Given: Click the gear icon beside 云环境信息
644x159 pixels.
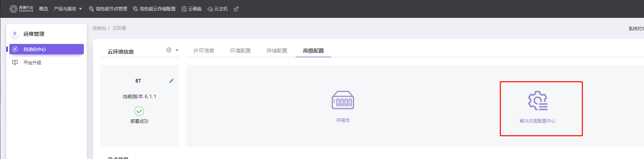Looking at the screenshot, I should [169, 50].
